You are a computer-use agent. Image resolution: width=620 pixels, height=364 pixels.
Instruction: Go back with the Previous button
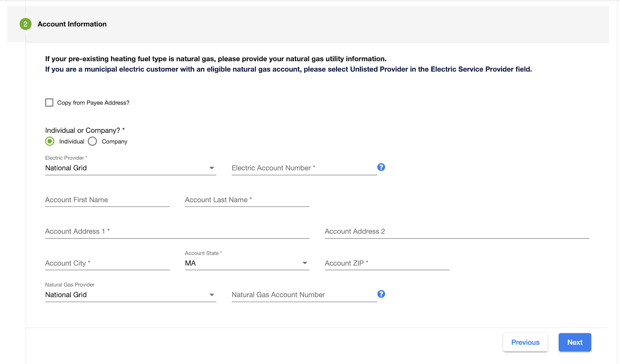point(525,342)
